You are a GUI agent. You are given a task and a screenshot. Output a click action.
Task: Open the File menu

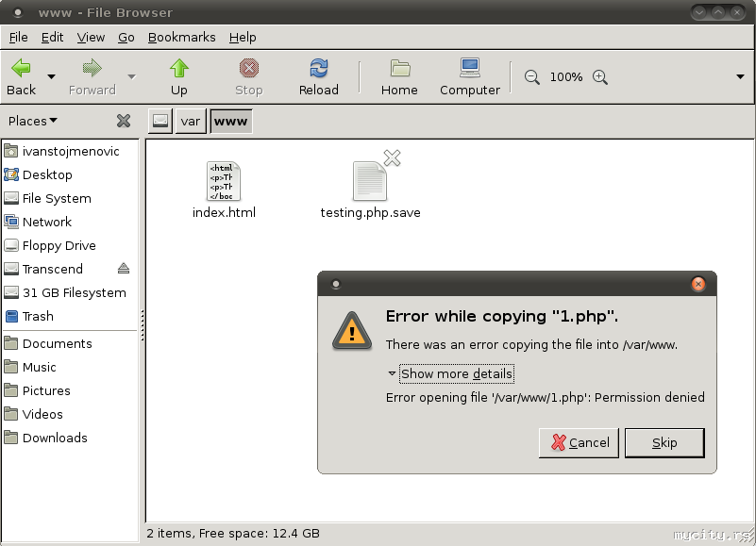coord(18,37)
